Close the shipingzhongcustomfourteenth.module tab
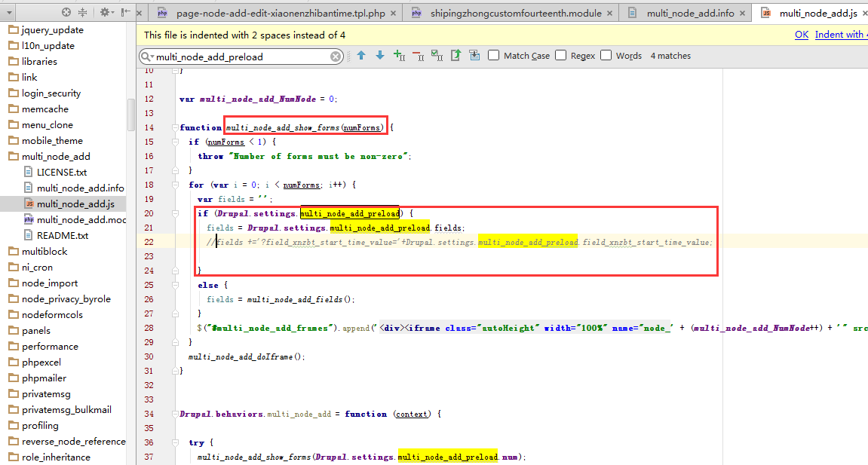 tap(609, 14)
